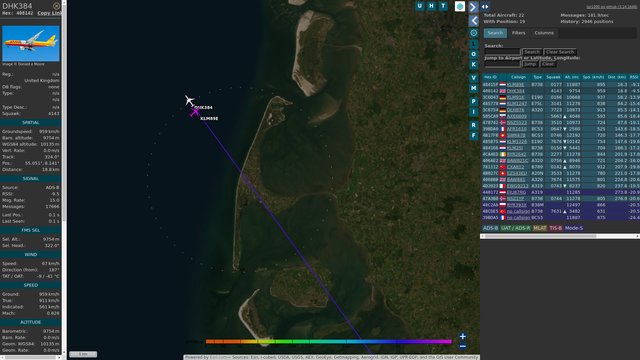
Task: Collapse the sidebar with the right arrow
Action: [x=473, y=7]
